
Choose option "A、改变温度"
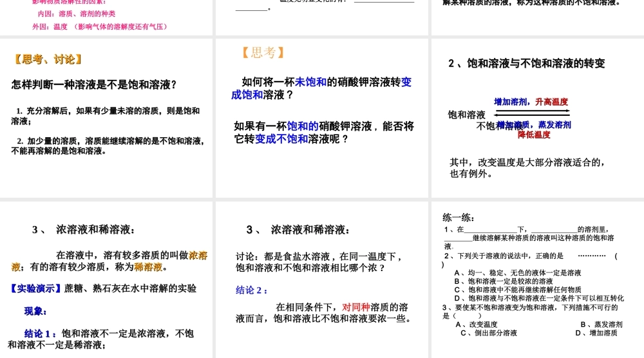coord(477,325)
